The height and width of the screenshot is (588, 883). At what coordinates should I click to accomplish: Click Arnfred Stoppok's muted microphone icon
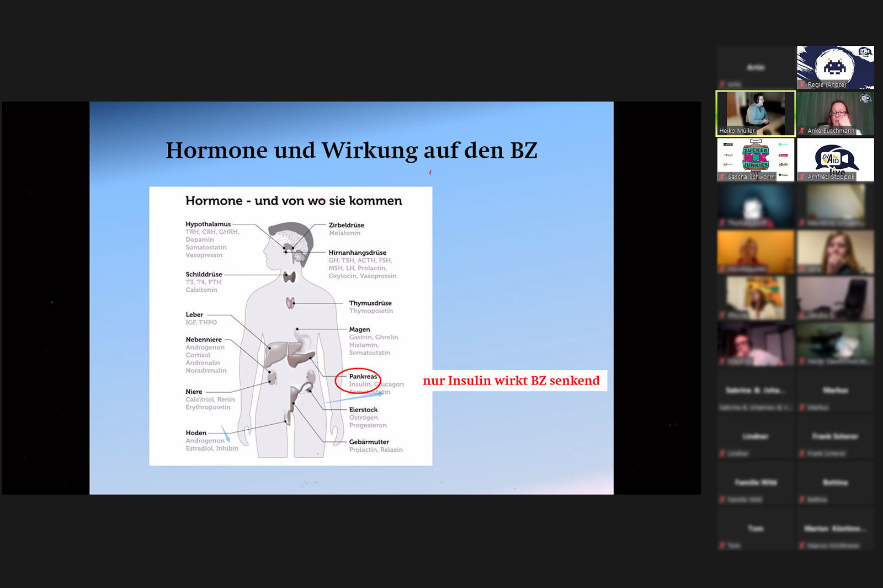pos(802,177)
